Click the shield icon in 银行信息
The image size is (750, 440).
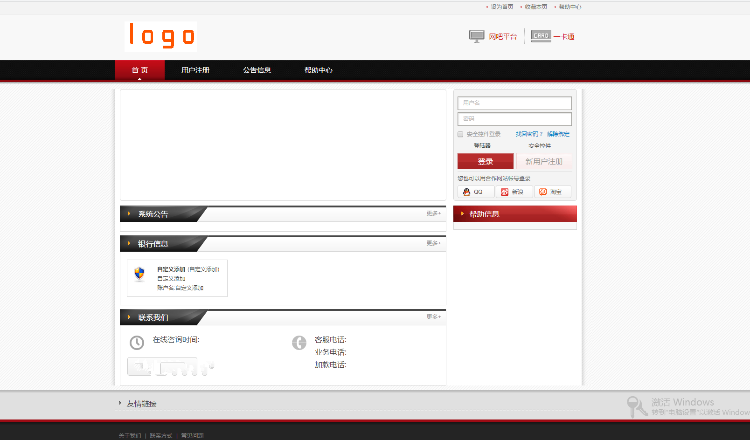click(x=139, y=274)
